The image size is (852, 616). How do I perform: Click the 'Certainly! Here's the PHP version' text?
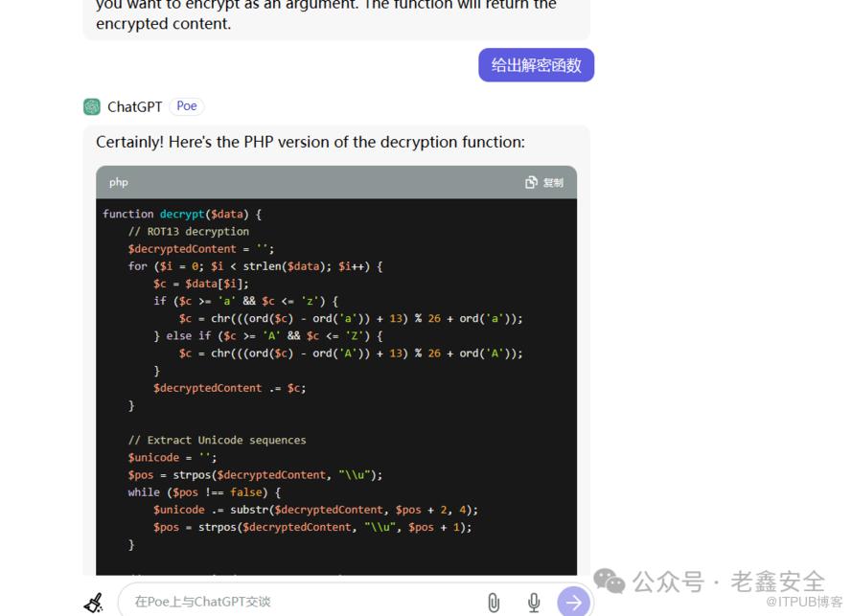pos(311,142)
